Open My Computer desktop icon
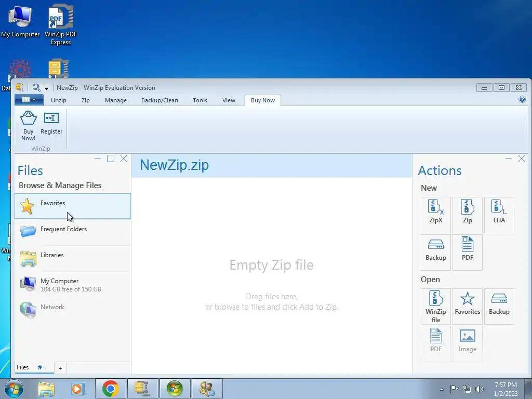 [x=20, y=21]
